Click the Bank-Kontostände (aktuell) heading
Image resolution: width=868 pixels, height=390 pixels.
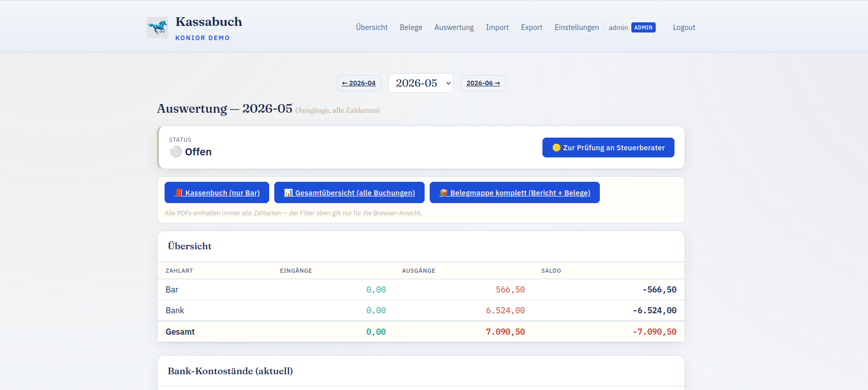[230, 371]
